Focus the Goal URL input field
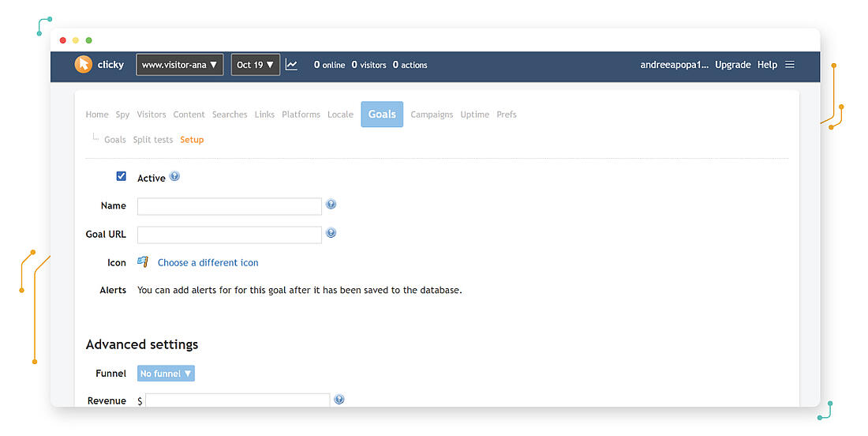The image size is (868, 436). click(229, 235)
